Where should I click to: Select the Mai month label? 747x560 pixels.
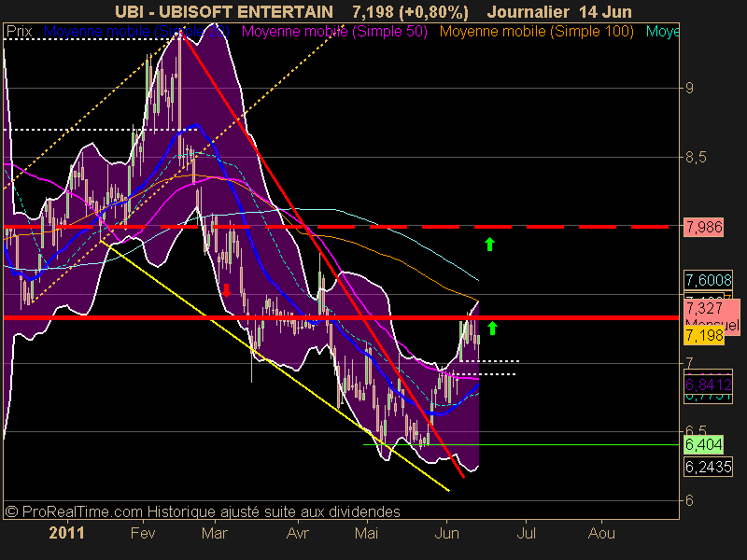tap(366, 533)
